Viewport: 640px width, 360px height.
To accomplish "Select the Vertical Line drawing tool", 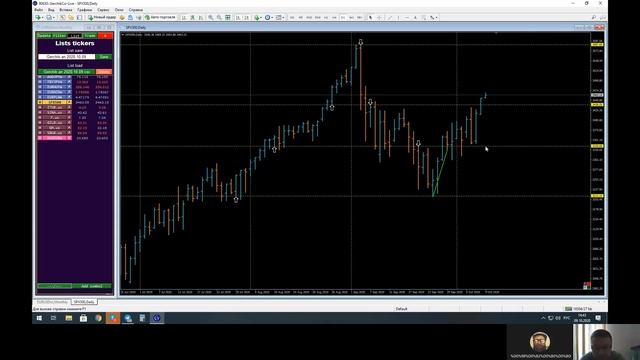I will coord(398,18).
